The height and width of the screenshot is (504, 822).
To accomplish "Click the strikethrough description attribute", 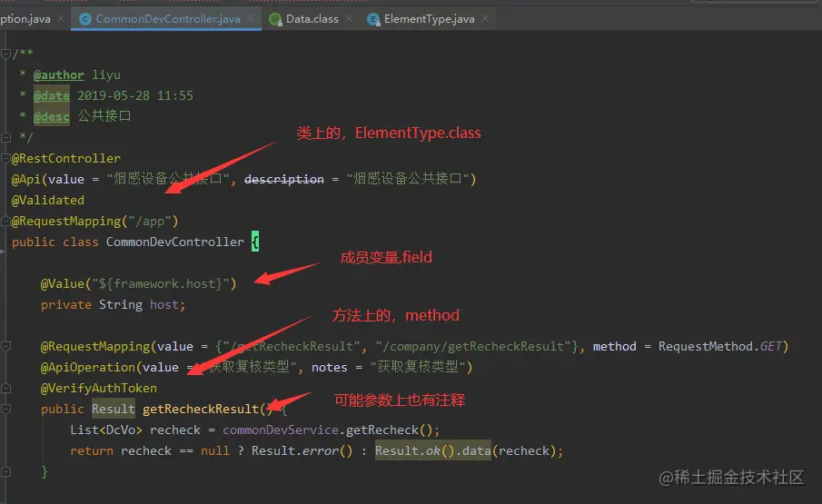I will 284,179.
